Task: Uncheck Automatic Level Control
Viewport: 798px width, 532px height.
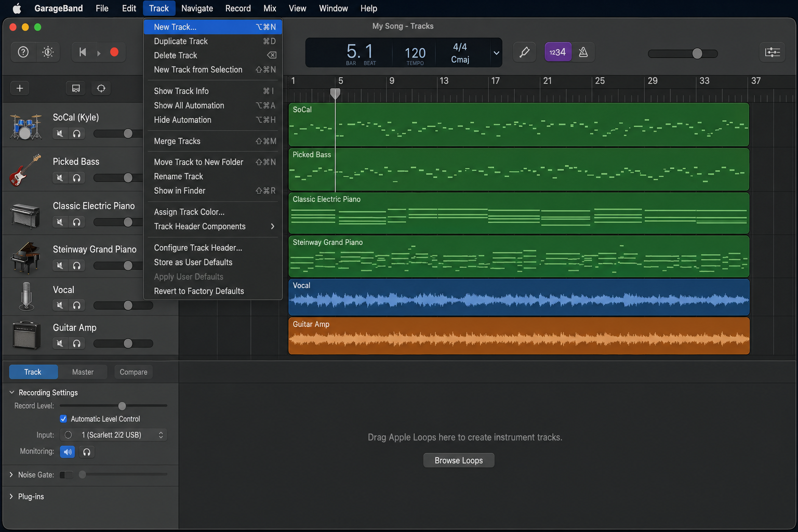Action: coord(63,419)
